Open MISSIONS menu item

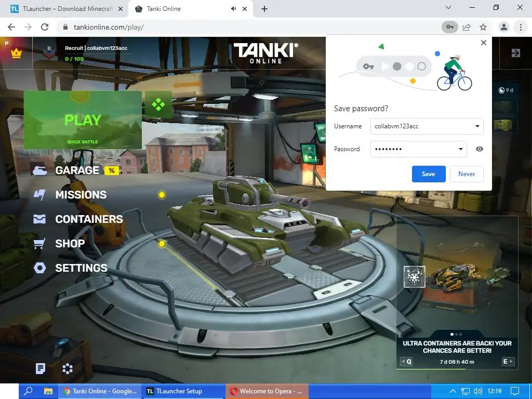pyautogui.click(x=81, y=195)
